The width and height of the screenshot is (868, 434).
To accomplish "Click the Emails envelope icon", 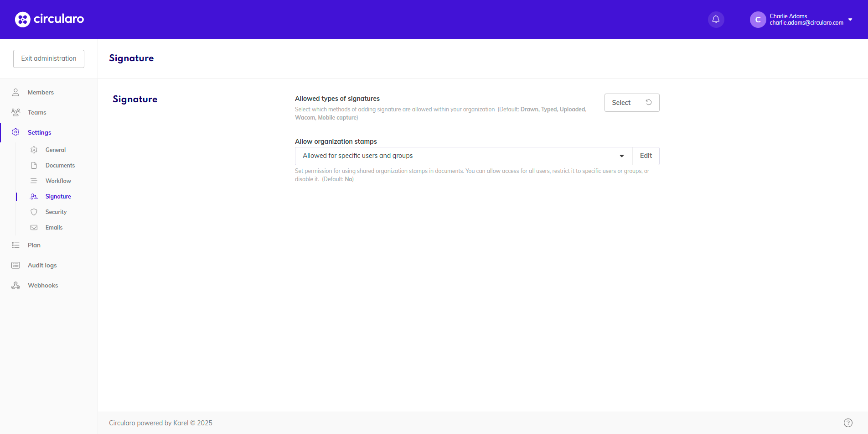I will point(34,227).
